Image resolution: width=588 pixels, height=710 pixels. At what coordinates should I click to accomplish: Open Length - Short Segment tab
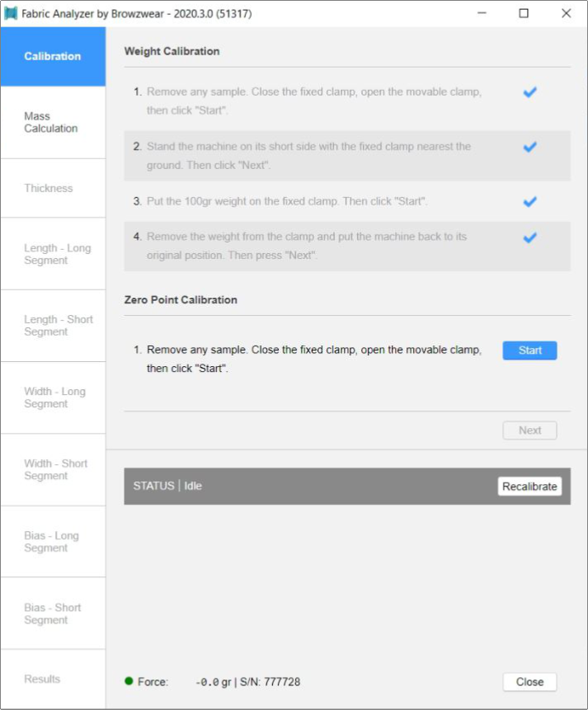click(x=53, y=326)
